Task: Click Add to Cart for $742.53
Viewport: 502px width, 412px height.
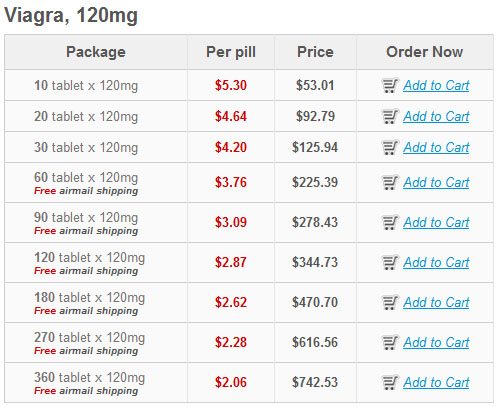Action: click(436, 383)
